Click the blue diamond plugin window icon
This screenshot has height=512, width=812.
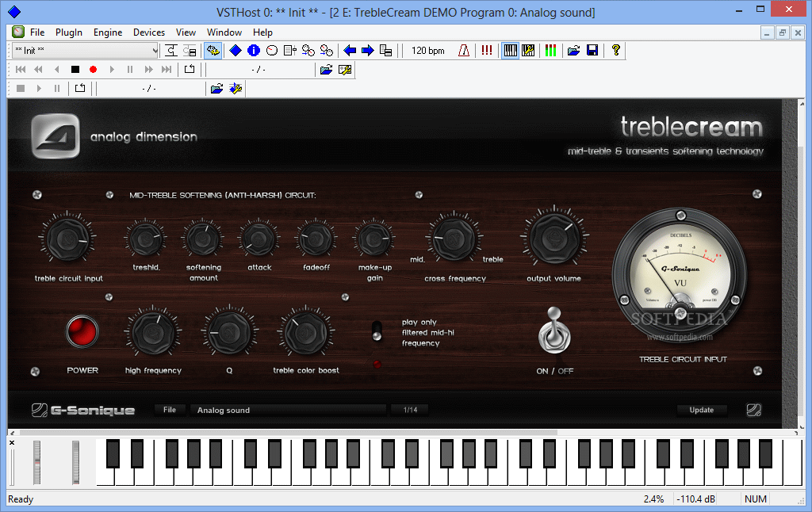click(x=236, y=50)
